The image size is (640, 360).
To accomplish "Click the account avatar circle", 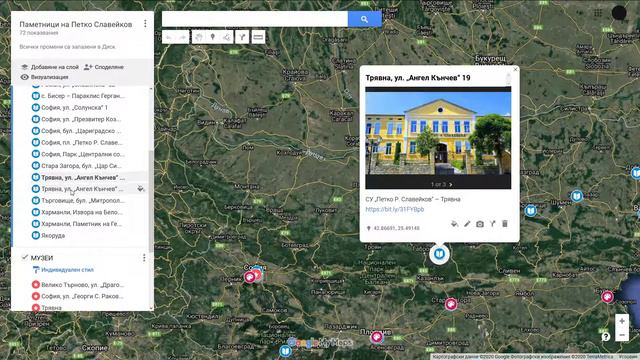I will 619,13.
